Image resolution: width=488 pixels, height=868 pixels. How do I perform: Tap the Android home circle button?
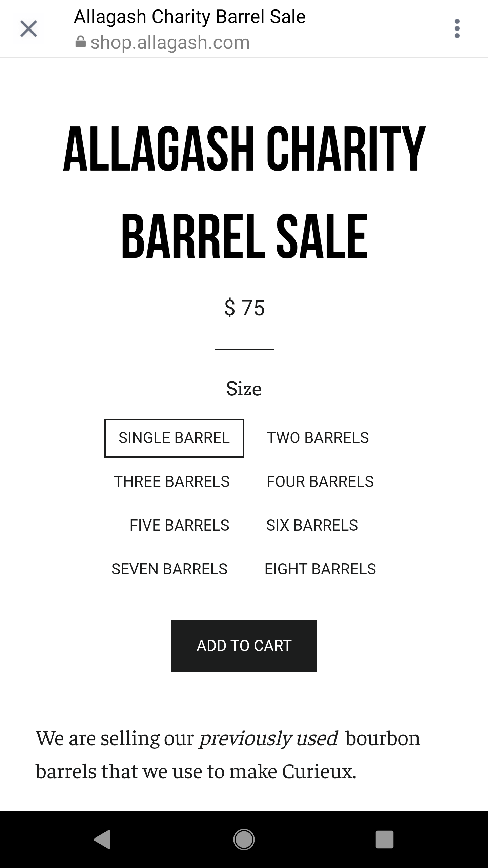point(244,840)
